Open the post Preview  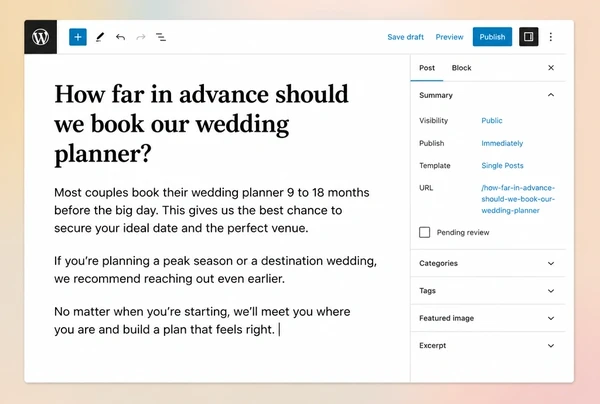coord(449,37)
